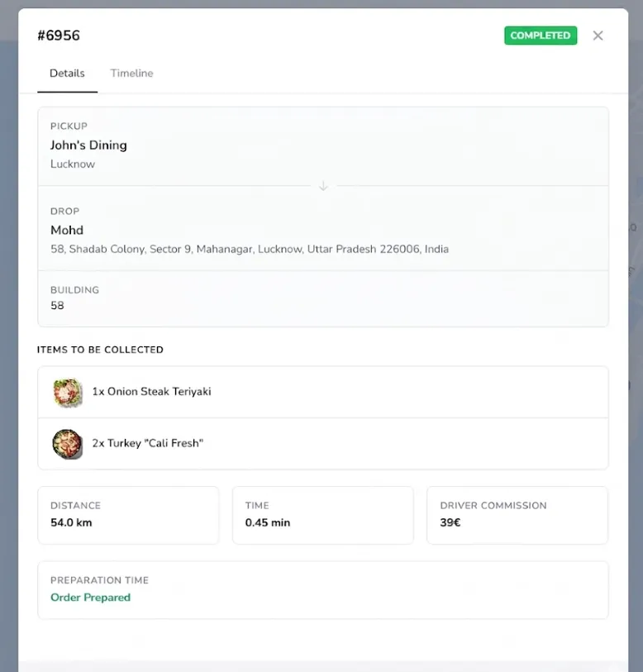The image size is (643, 672).
Task: Select the Details tab
Action: 67,74
